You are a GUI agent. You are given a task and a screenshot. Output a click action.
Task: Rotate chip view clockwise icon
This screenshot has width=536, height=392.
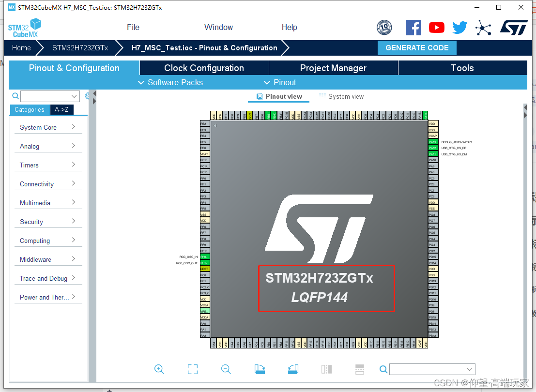pyautogui.click(x=260, y=369)
